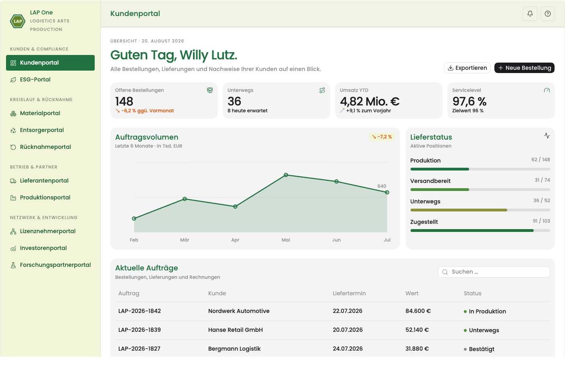Click the Materialportal icon
565x392 pixels.
13,114
